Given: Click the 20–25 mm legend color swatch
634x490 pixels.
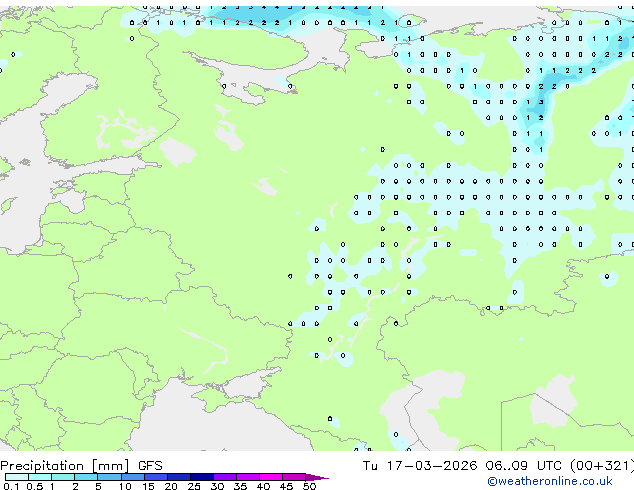Looking at the screenshot, I should pos(179,477).
